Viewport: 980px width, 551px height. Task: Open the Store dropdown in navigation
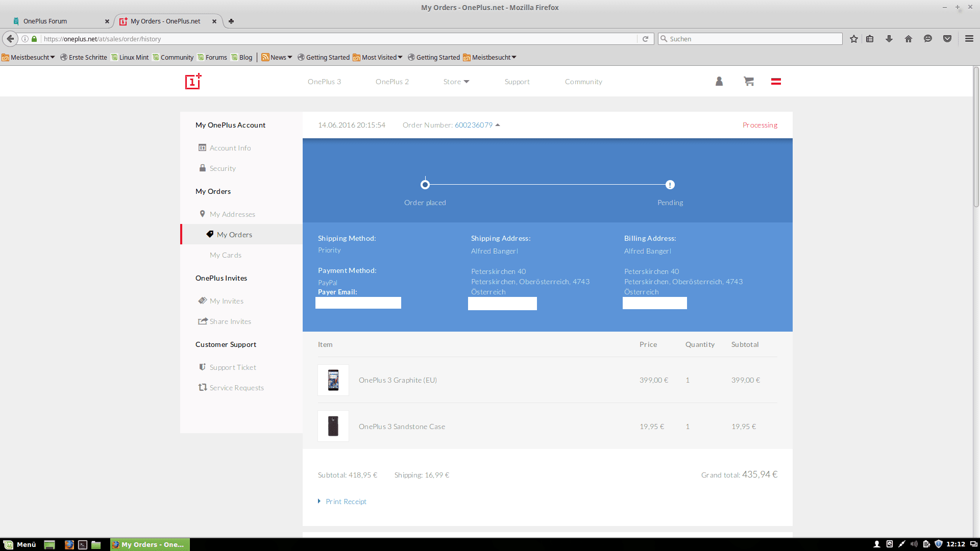click(456, 82)
